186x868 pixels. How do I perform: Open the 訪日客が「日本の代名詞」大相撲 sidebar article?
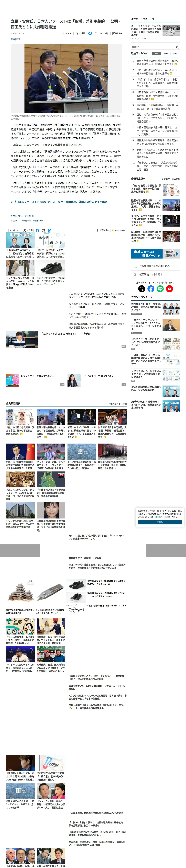155,237
